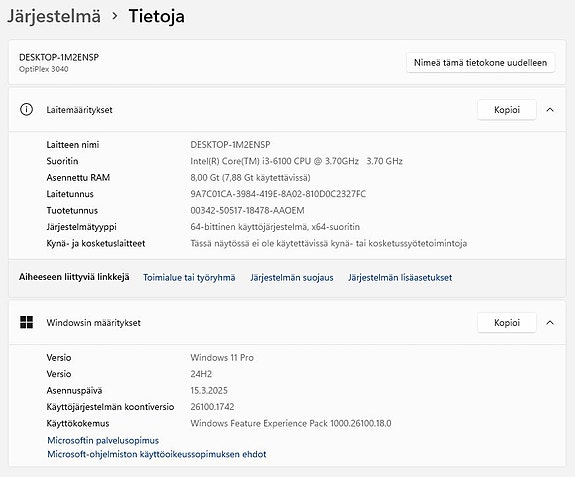Open Microsoftin palvelusopimus link
The height and width of the screenshot is (477, 575).
pos(103,440)
